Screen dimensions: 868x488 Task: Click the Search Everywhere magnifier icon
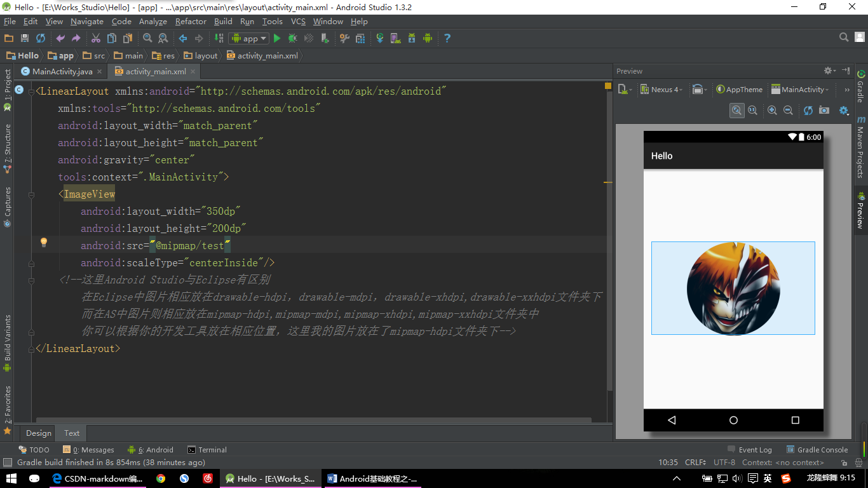(x=844, y=37)
